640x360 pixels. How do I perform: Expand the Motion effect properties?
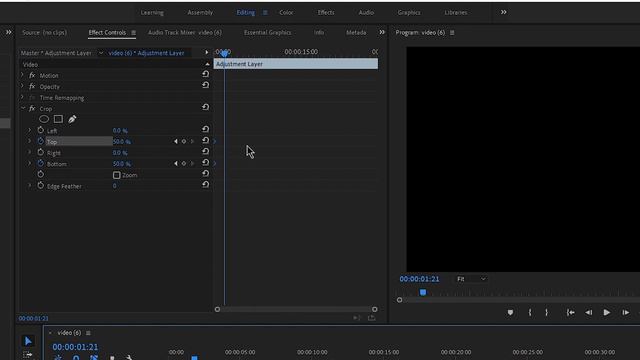22,75
